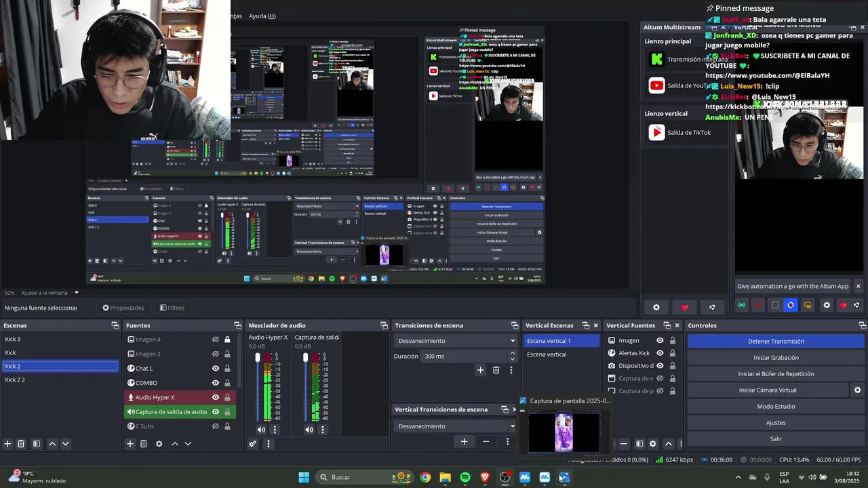Move selected scene down in Escenas
Viewport: 868px width, 488px height.
(x=66, y=444)
